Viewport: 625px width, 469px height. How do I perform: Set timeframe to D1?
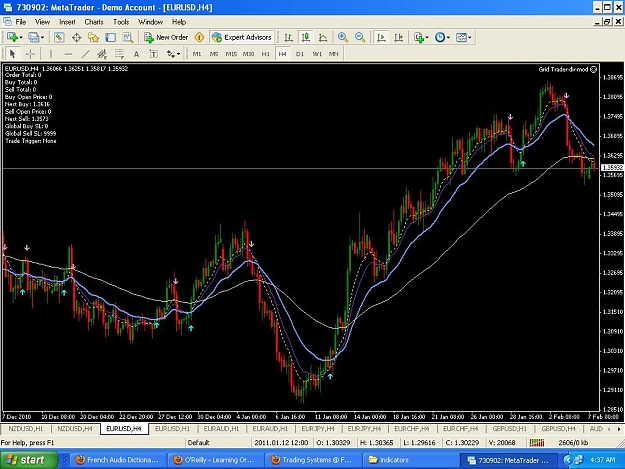300,54
